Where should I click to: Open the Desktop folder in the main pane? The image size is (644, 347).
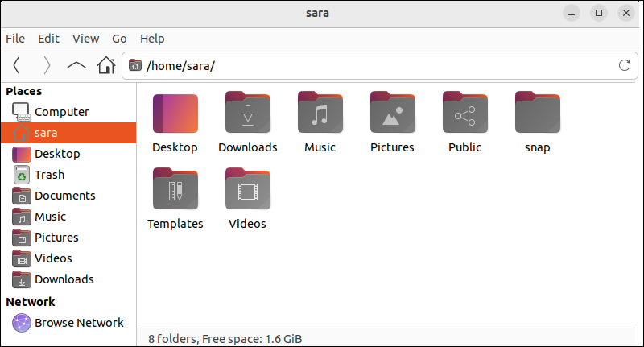click(175, 114)
